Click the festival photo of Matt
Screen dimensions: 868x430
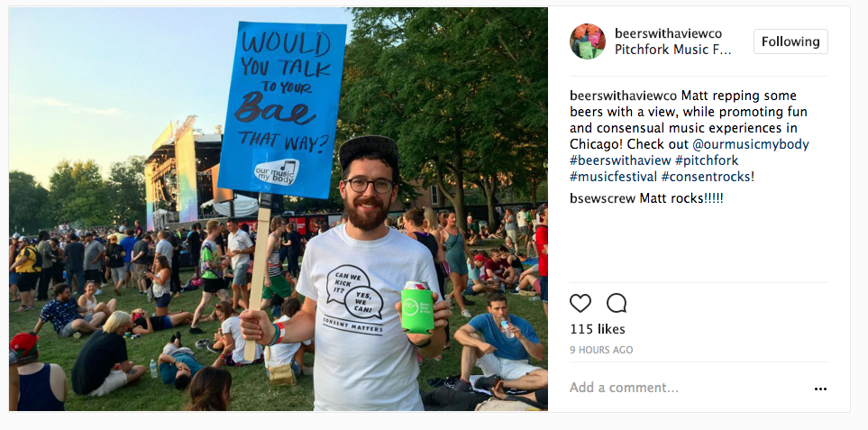(278, 209)
